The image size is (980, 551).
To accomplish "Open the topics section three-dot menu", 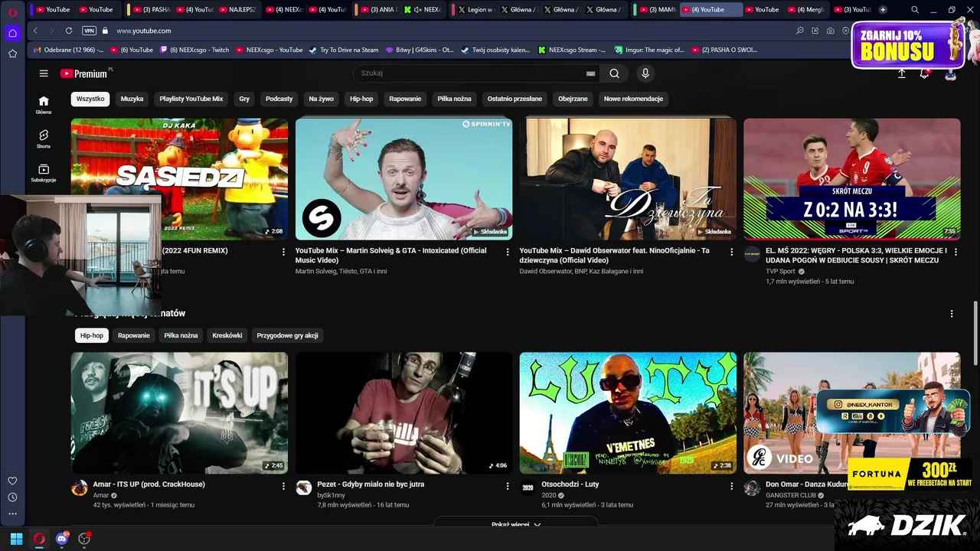I will point(952,314).
